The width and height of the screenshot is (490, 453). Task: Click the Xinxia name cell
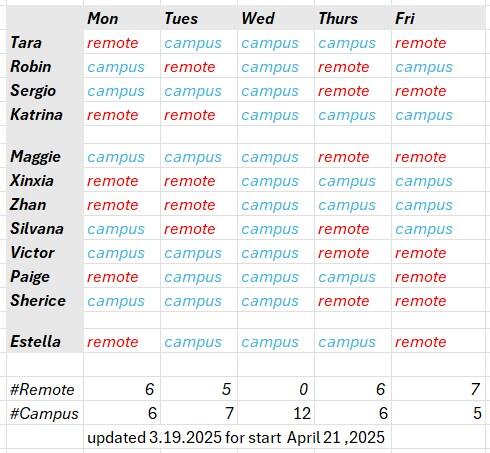click(x=45, y=180)
